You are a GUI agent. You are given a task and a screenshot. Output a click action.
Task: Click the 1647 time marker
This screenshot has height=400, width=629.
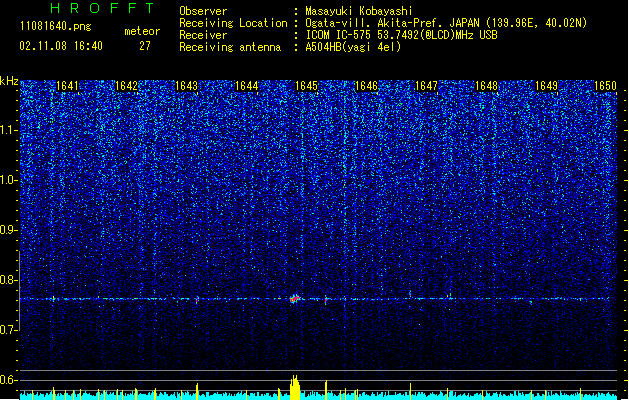pos(426,86)
